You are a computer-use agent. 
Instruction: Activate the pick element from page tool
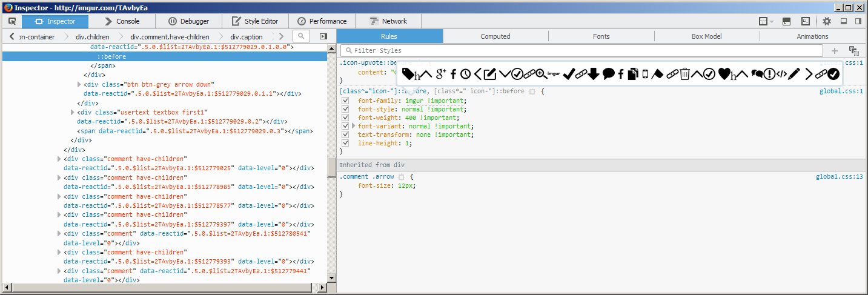point(12,21)
